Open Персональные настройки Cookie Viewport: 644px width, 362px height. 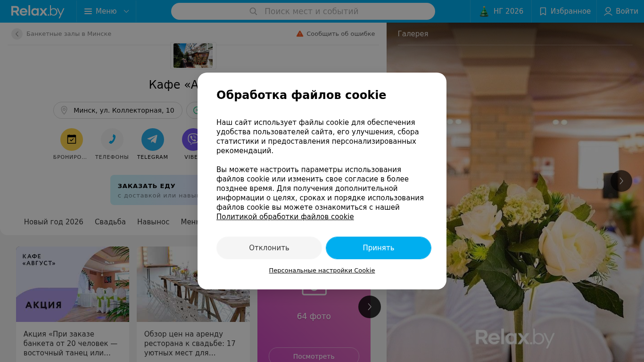pos(322,271)
